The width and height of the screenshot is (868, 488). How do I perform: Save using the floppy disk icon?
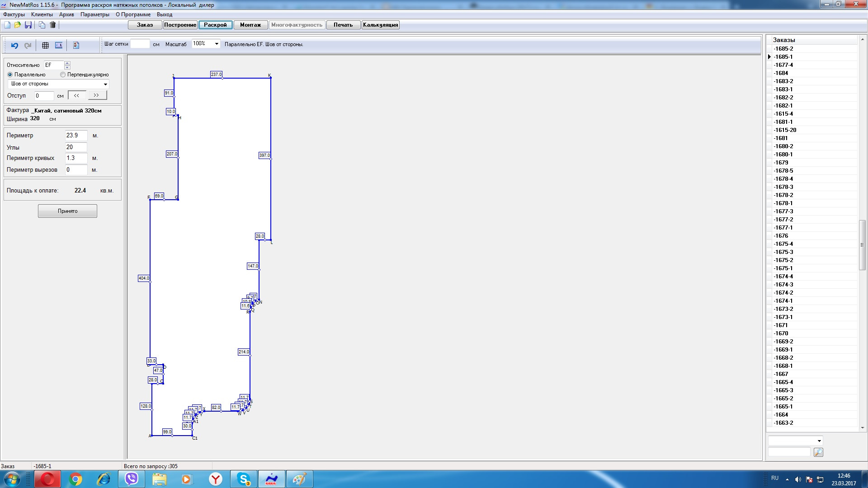click(28, 25)
